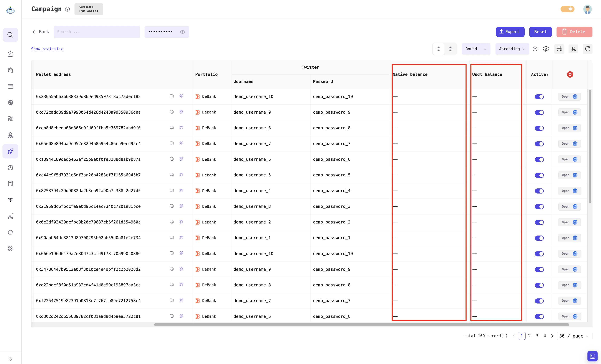Click the collapse rows icon in toolbar
Image resolution: width=601 pixels, height=364 pixels.
pos(438,49)
